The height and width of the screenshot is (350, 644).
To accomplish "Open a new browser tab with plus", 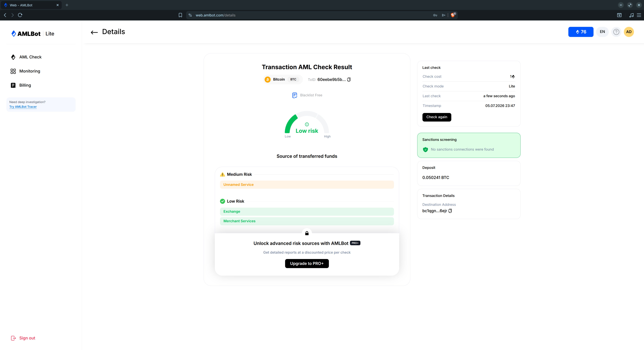I will click(67, 5).
